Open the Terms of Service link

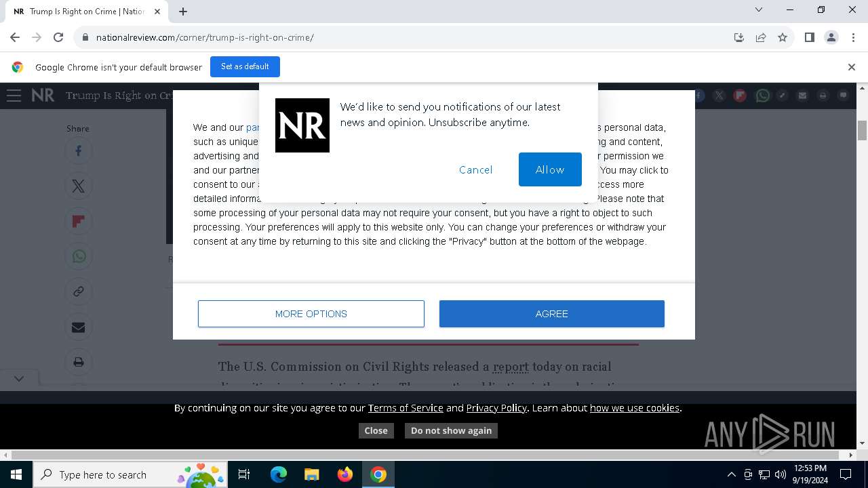(406, 408)
